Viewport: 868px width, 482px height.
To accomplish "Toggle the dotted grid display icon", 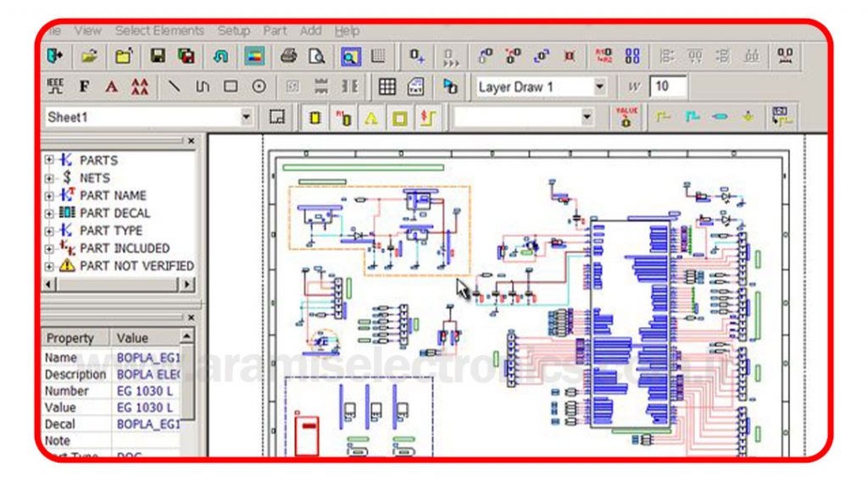I will [379, 56].
